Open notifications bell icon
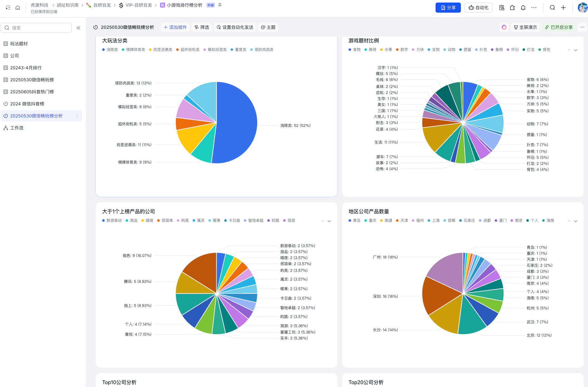Screen dimensions: 588x387 coord(523,8)
